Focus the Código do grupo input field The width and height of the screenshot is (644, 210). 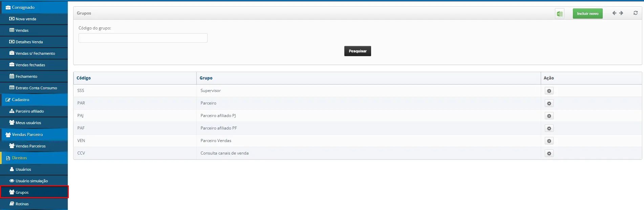coord(143,38)
